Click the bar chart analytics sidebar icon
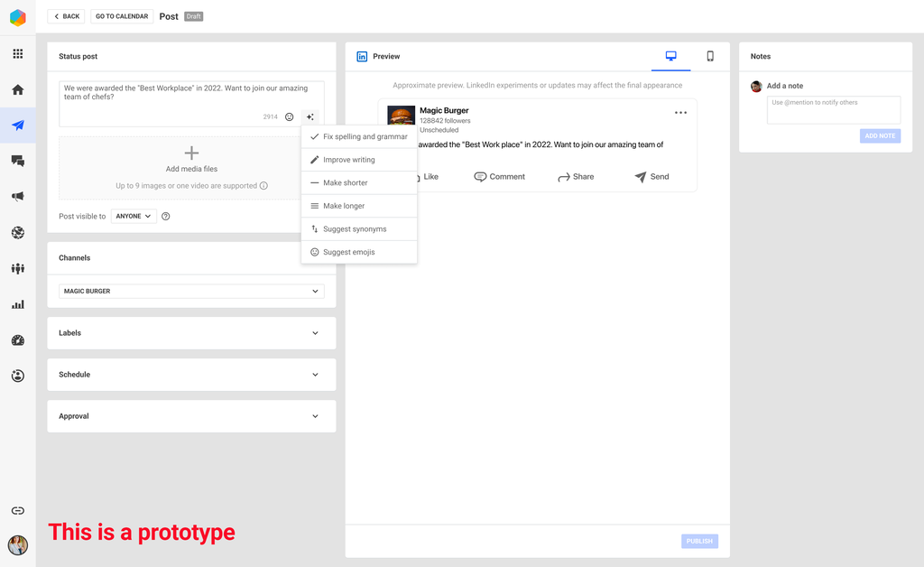Screen dimensions: 924x567 (x=18, y=305)
